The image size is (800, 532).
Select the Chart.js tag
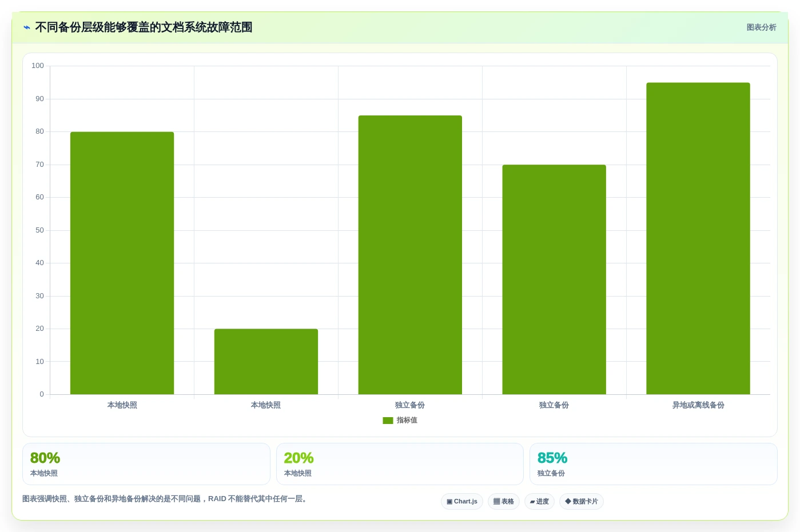click(462, 502)
